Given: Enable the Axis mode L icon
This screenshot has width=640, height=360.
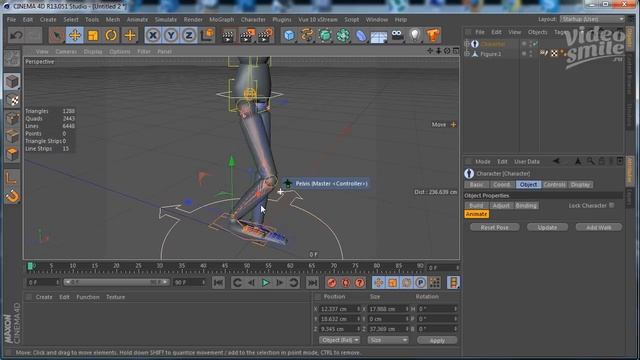Looking at the screenshot, I should tap(12, 178).
